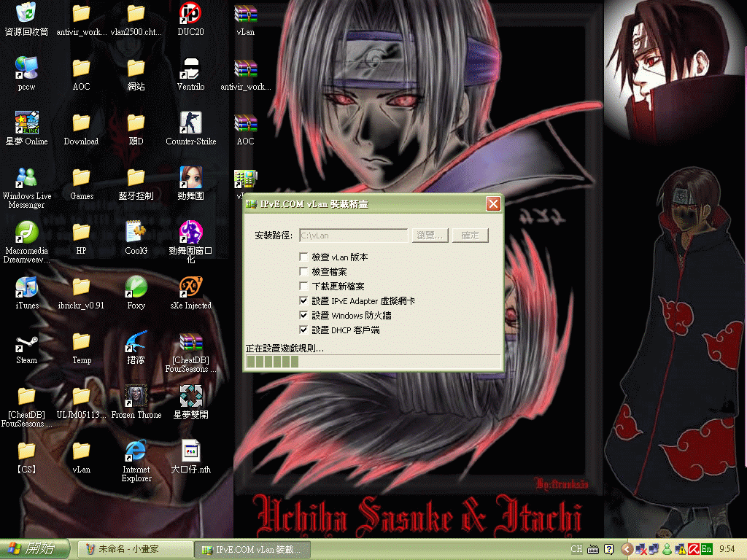The image size is (747, 560).
Task: Open the Ventrilo desktop shortcut
Action: 190,69
